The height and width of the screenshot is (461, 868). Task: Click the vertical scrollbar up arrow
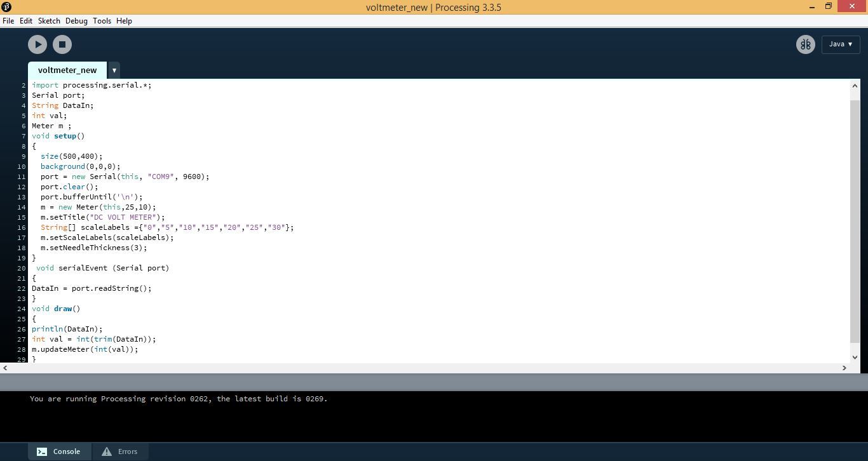[855, 86]
